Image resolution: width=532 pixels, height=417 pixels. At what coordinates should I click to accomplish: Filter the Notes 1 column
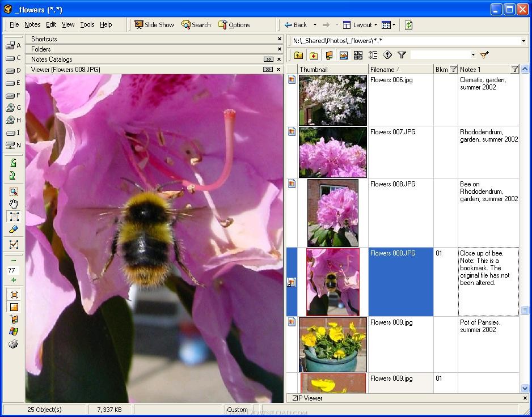514,70
